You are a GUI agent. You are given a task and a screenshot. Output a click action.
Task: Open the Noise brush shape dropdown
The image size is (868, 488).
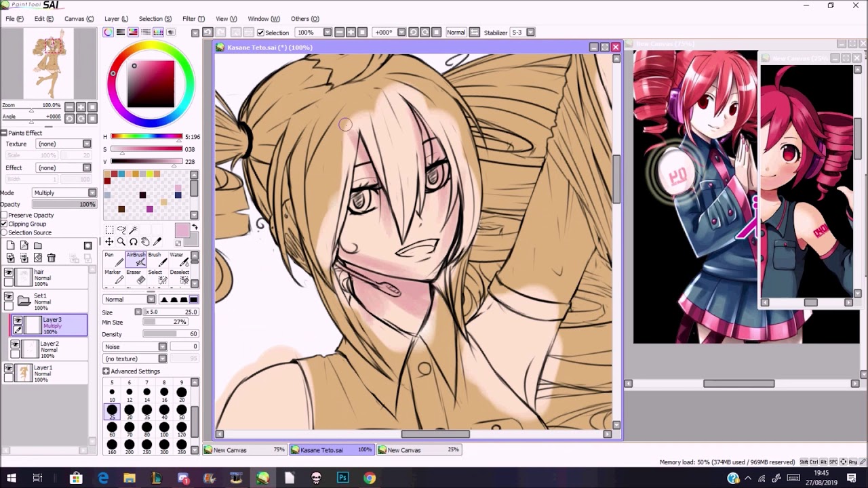tap(135, 346)
